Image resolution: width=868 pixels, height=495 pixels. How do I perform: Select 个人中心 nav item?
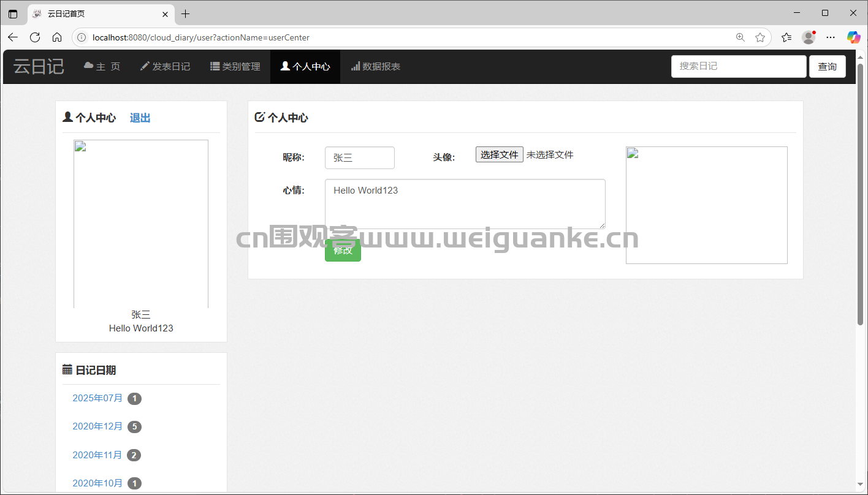point(305,66)
